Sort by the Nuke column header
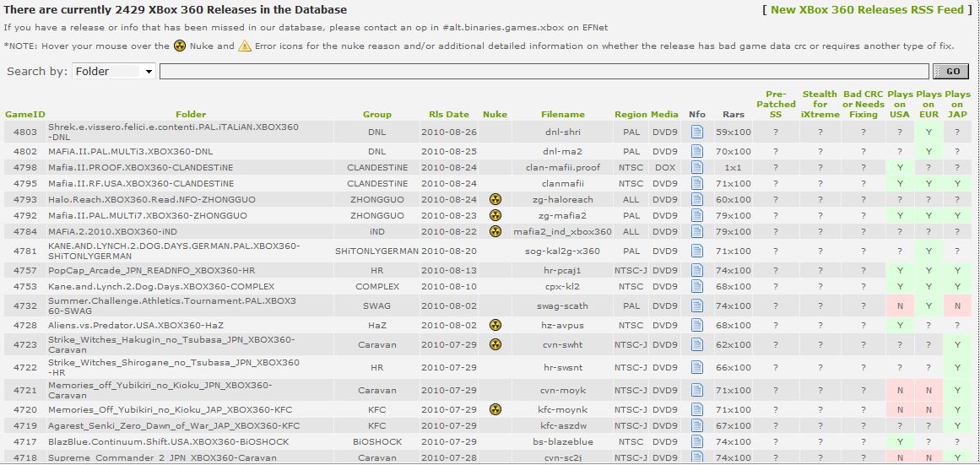 495,115
